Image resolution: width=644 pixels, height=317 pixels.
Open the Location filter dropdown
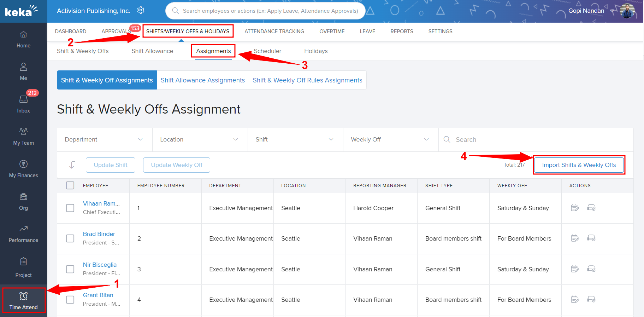(x=200, y=140)
